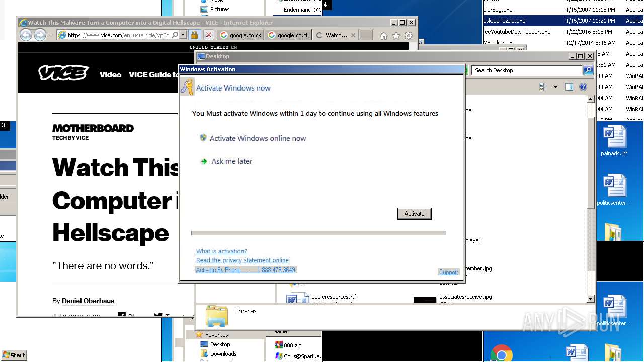Expand the view options dropdown arrow
This screenshot has height=362, width=644.
[555, 87]
